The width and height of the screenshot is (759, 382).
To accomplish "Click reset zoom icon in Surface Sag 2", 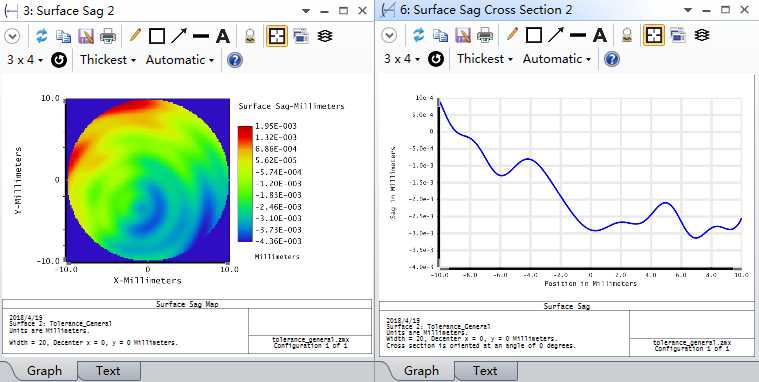I will point(59,60).
